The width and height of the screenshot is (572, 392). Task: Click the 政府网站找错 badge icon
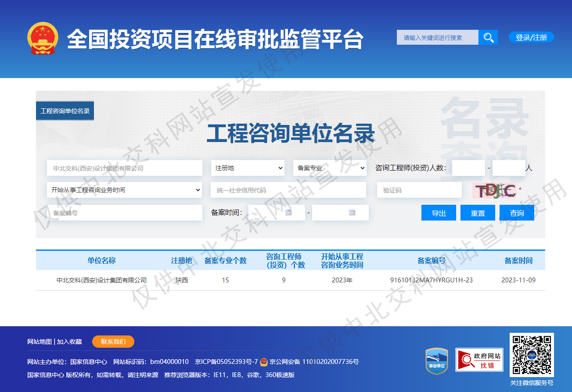479,360
